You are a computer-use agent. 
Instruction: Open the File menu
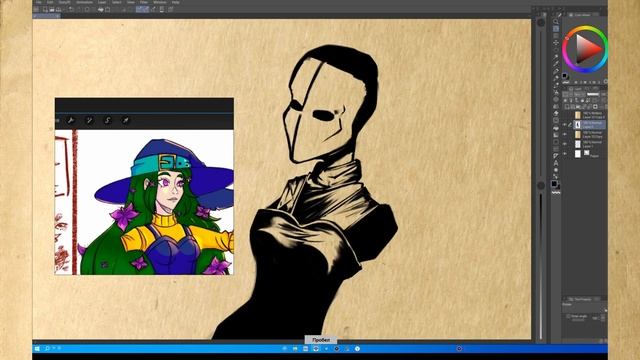point(38,2)
